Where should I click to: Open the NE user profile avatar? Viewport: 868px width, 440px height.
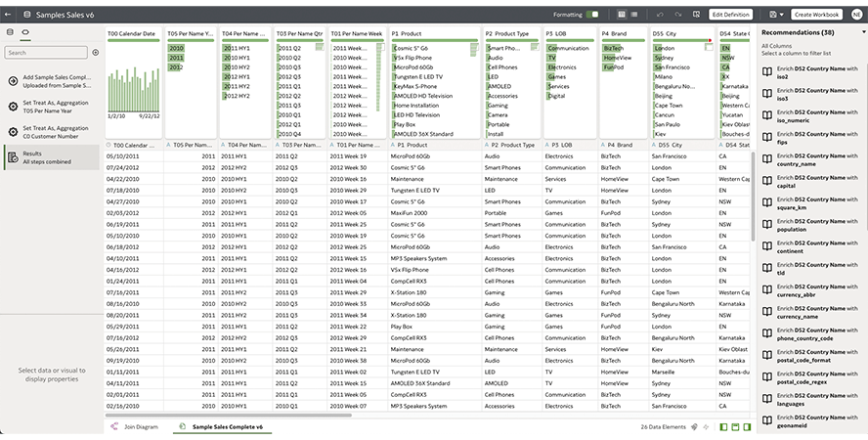click(x=856, y=15)
